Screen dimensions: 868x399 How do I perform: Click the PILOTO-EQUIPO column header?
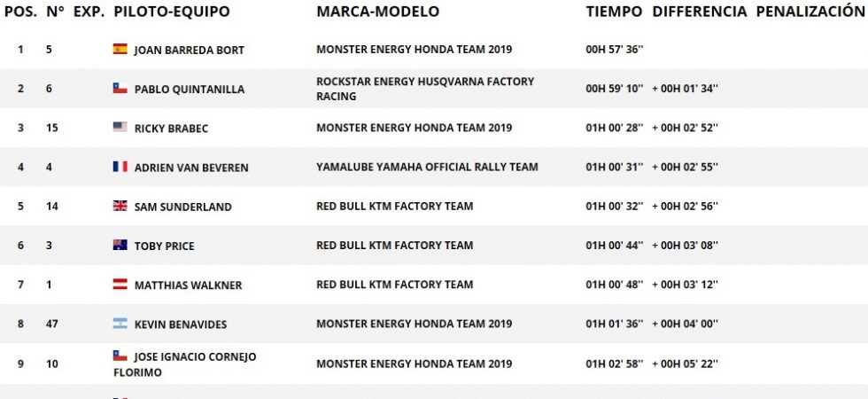171,12
